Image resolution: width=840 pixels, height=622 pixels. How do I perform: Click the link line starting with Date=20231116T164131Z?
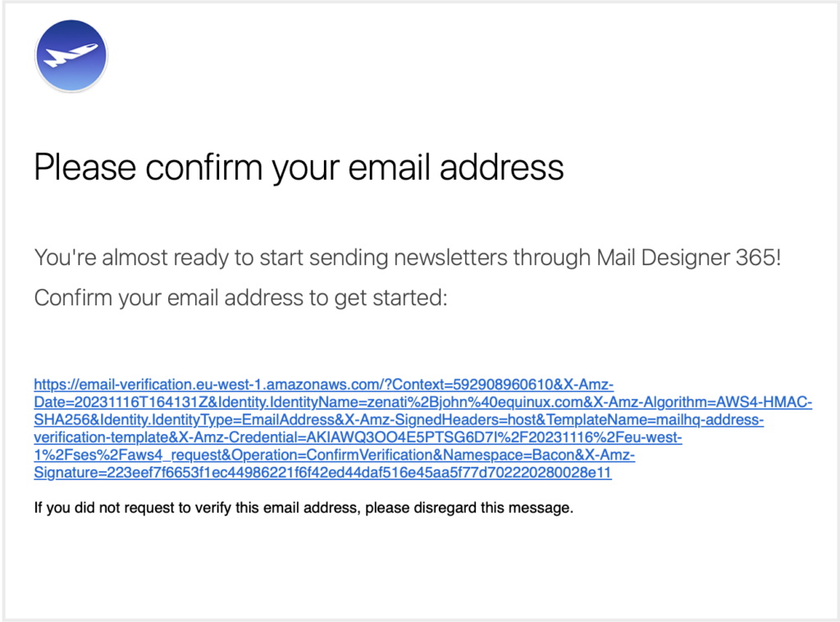423,402
